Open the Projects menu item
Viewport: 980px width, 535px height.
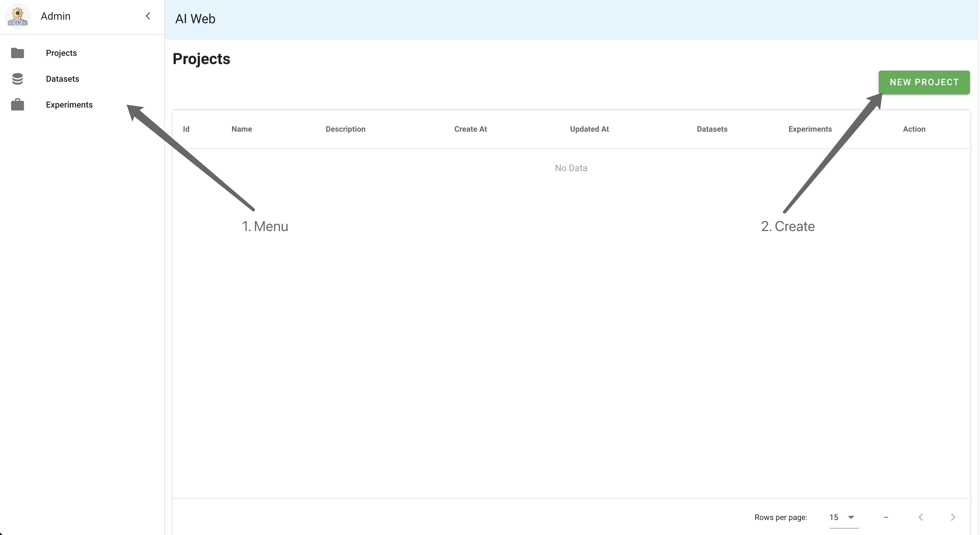[61, 53]
